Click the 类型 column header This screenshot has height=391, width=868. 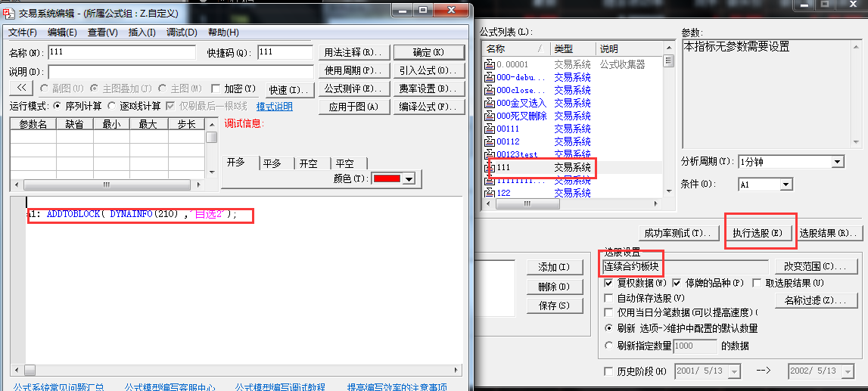pos(573,48)
